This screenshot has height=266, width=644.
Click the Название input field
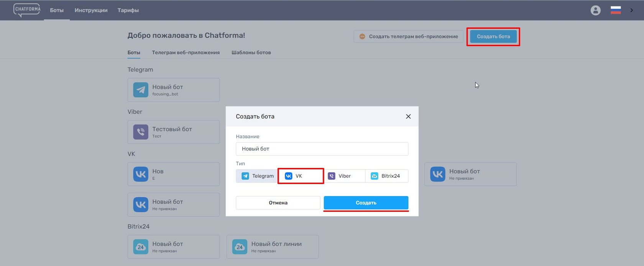pos(322,149)
